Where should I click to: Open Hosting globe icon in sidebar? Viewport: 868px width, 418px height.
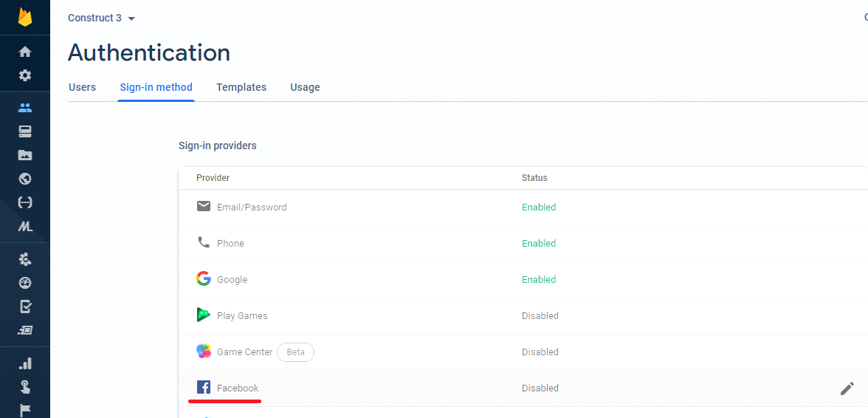(25, 179)
